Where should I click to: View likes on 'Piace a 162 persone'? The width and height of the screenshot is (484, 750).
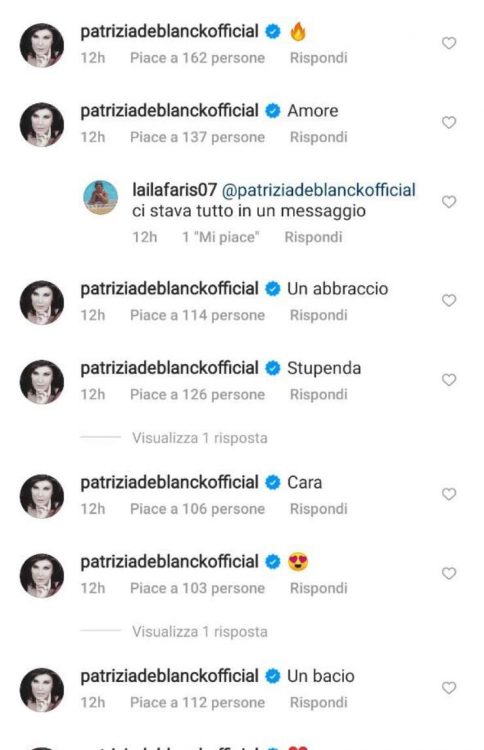click(x=198, y=58)
